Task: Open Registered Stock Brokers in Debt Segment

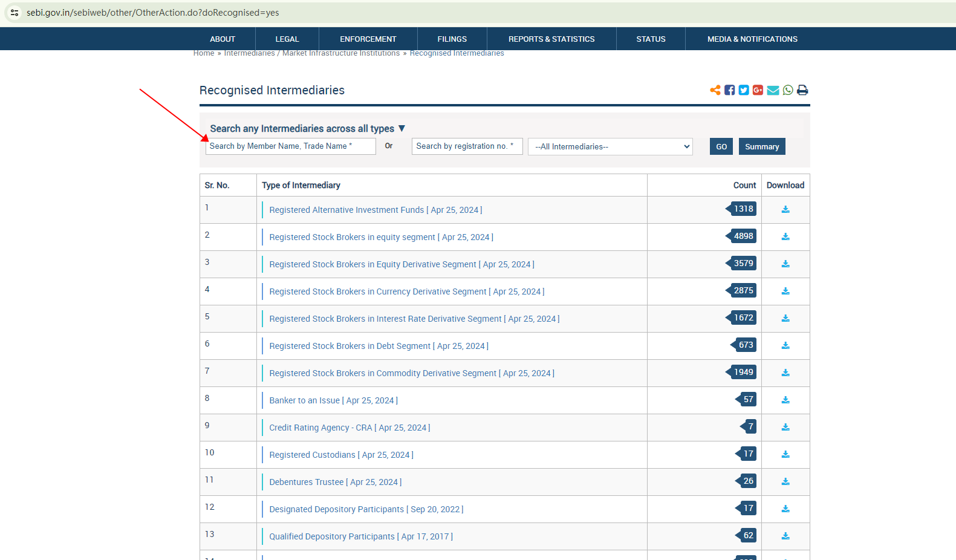Action: pyautogui.click(x=350, y=346)
